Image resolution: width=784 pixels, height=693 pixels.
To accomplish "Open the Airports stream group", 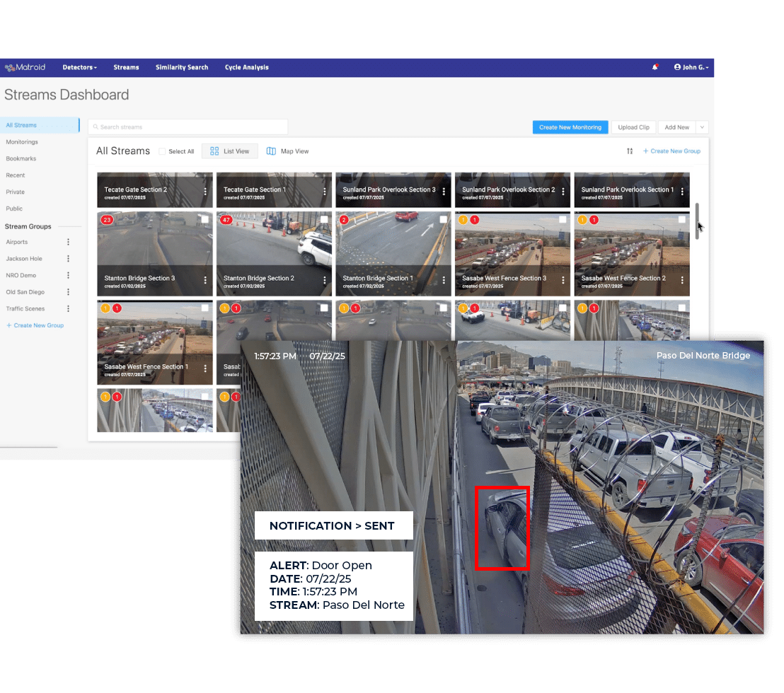I will [17, 242].
